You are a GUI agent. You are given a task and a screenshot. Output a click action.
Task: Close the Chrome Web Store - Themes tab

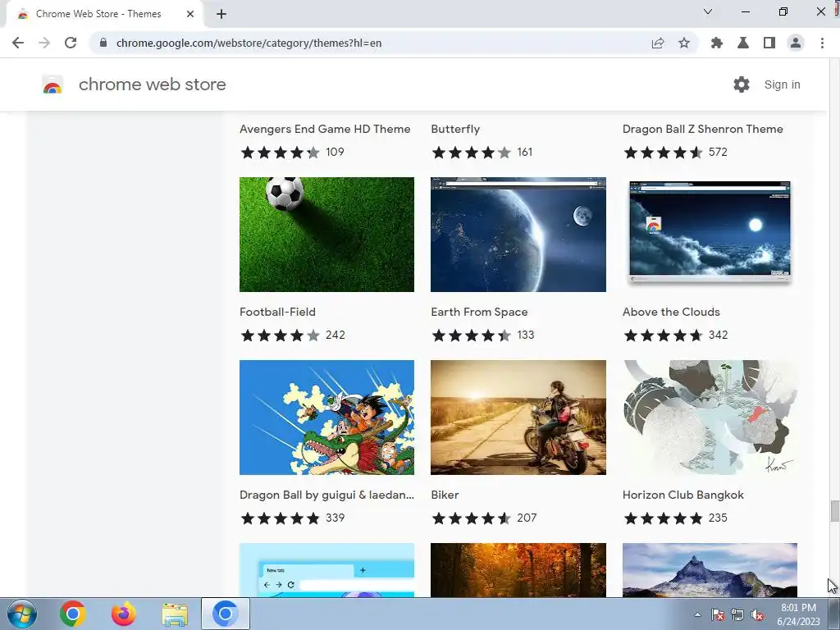[190, 14]
